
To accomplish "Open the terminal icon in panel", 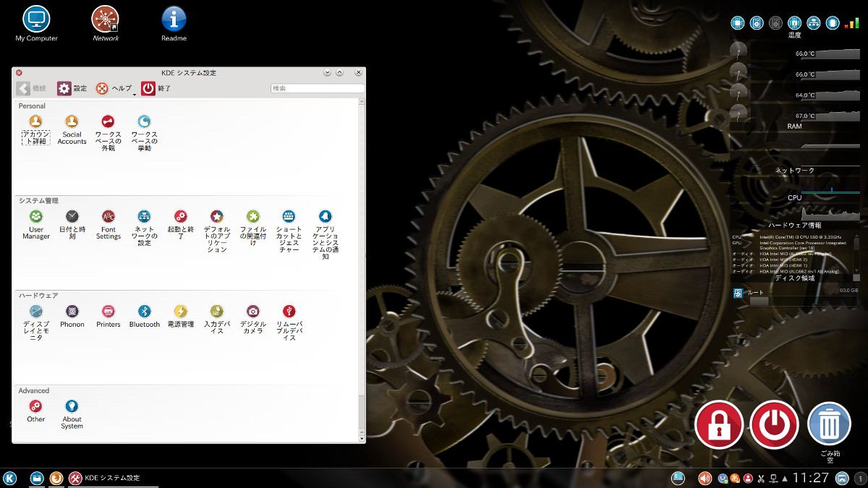I will (678, 478).
